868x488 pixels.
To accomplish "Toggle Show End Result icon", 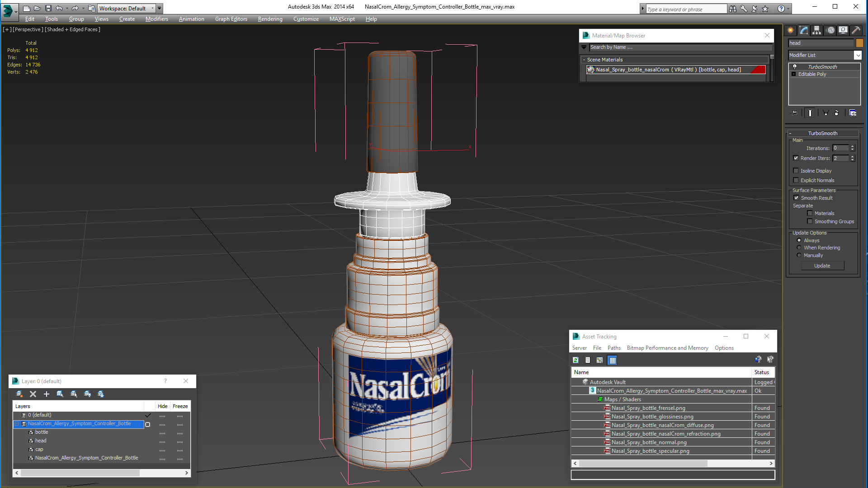I will tap(810, 113).
